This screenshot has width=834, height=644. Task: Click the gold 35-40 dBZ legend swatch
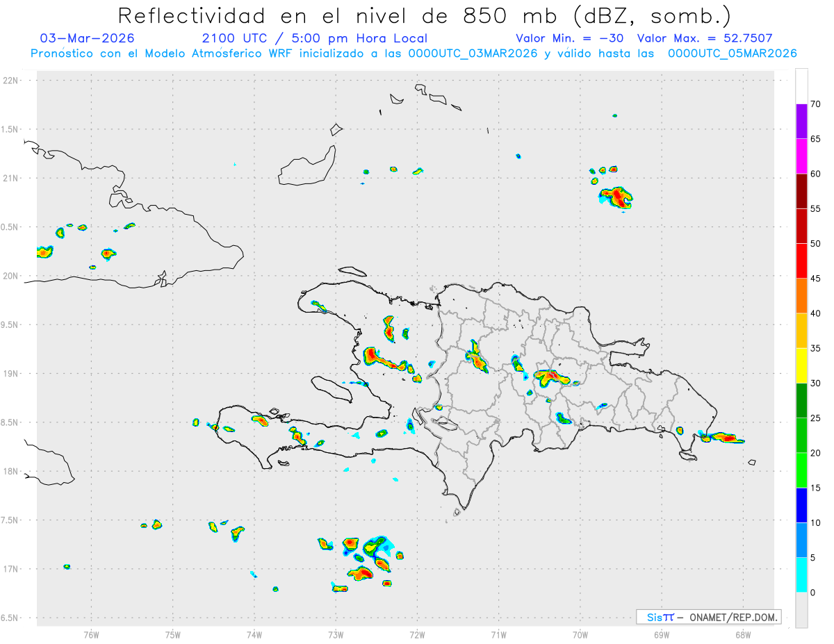point(801,331)
